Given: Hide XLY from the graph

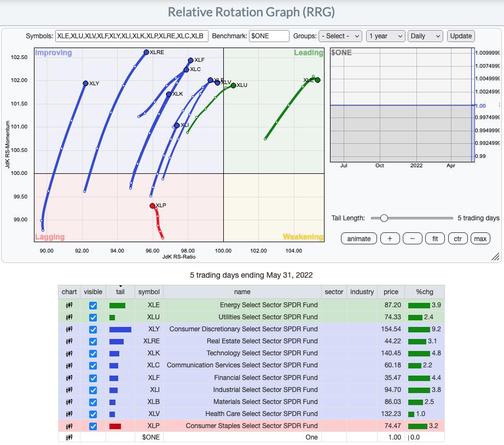Looking at the screenshot, I should (93, 330).
